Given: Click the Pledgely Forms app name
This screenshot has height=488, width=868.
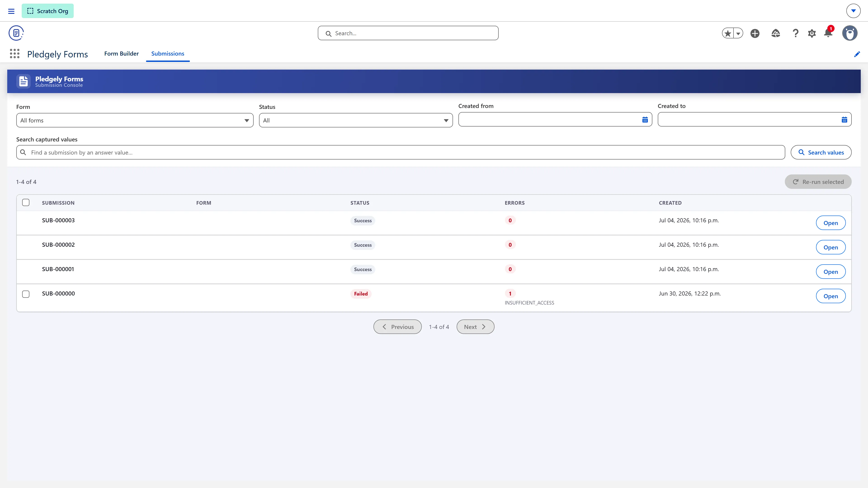Looking at the screenshot, I should (x=57, y=54).
